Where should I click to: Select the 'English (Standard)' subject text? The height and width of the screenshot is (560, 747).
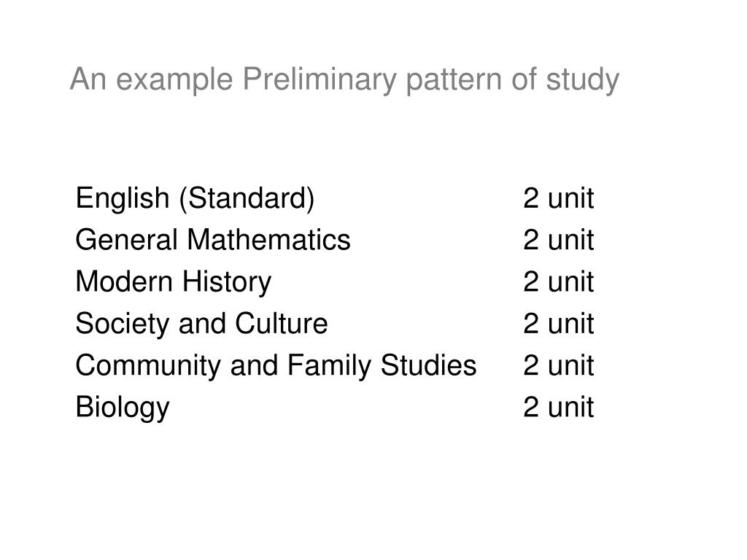click(195, 198)
